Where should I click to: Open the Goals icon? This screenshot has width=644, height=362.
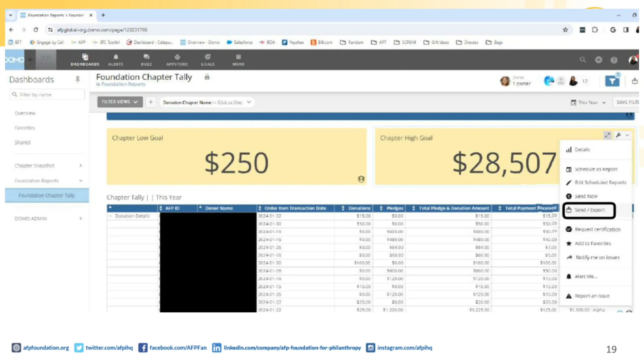click(x=208, y=60)
